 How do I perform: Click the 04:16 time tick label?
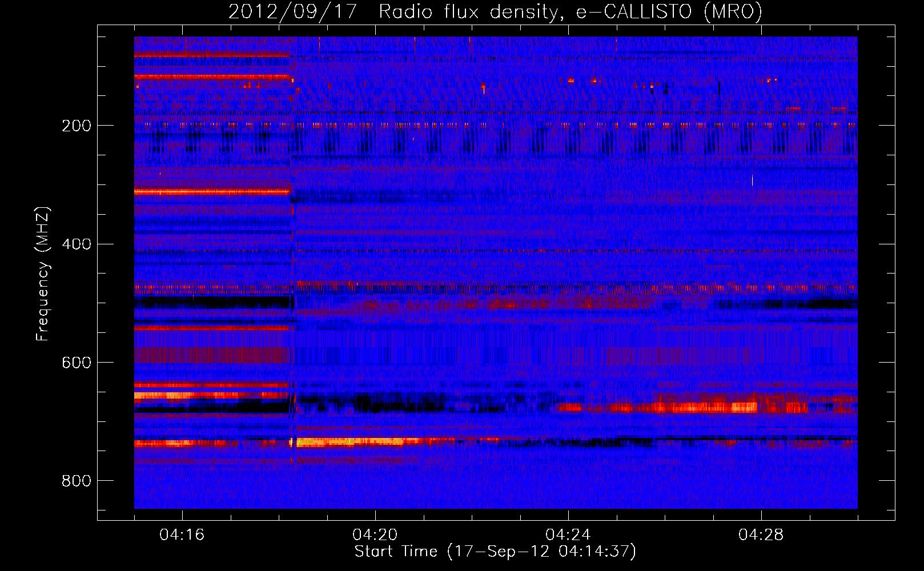182,535
